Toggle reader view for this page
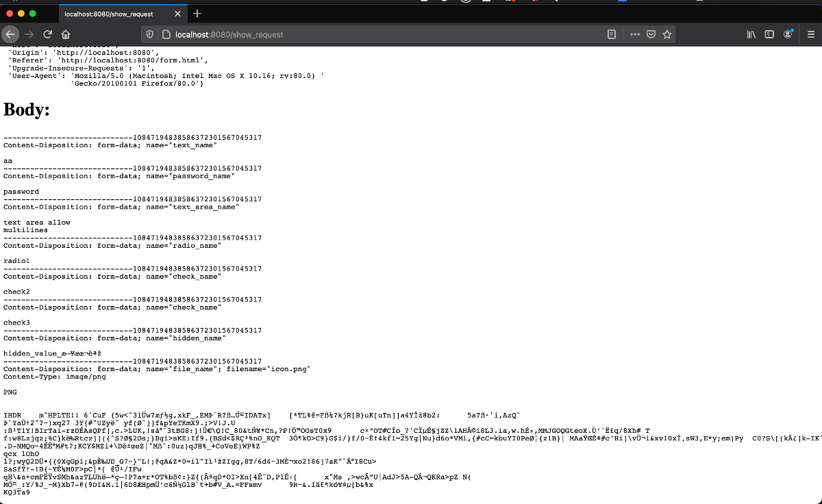The image size is (822, 504). [612, 34]
